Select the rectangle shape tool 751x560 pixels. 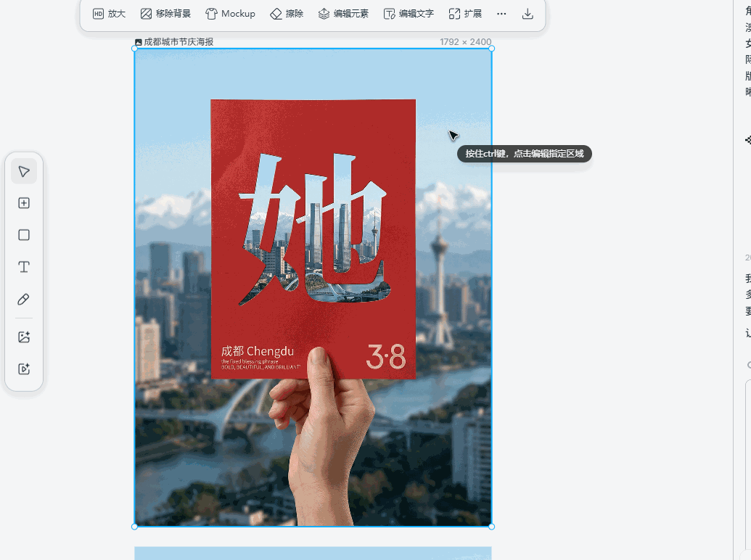tap(24, 235)
